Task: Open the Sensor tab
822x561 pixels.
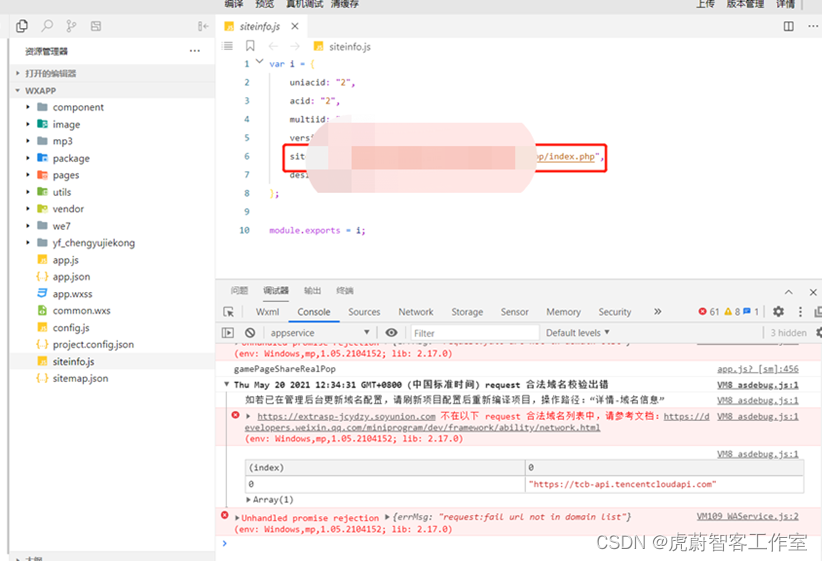Action: 514,312
